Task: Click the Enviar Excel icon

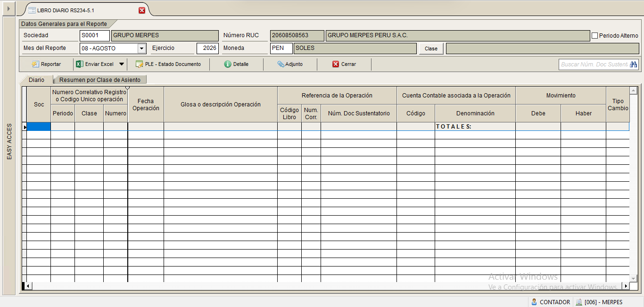Action: tap(80, 64)
